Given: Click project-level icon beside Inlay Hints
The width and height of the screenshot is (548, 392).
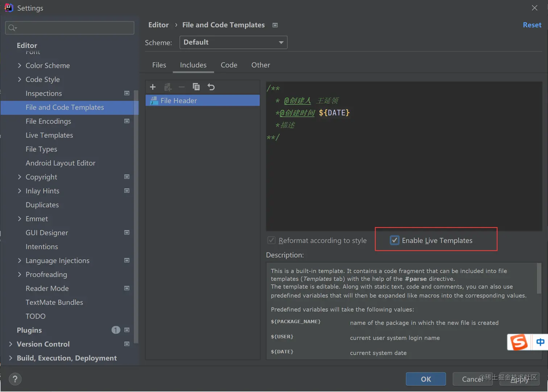Looking at the screenshot, I should pos(127,191).
